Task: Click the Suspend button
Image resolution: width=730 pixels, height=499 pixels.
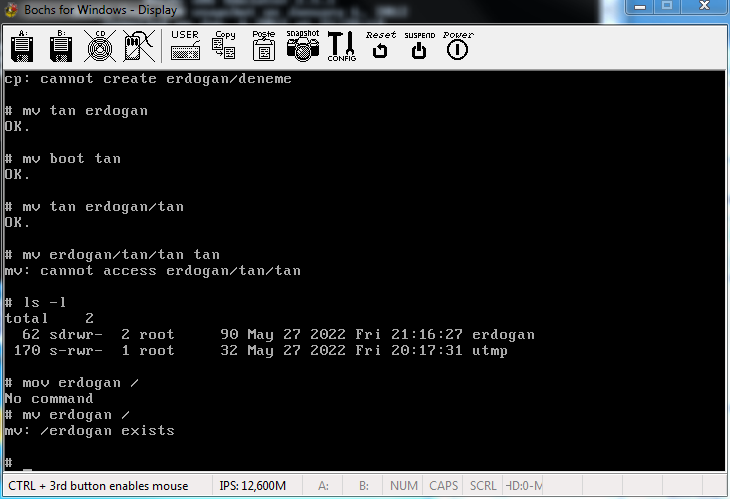Action: 419,46
